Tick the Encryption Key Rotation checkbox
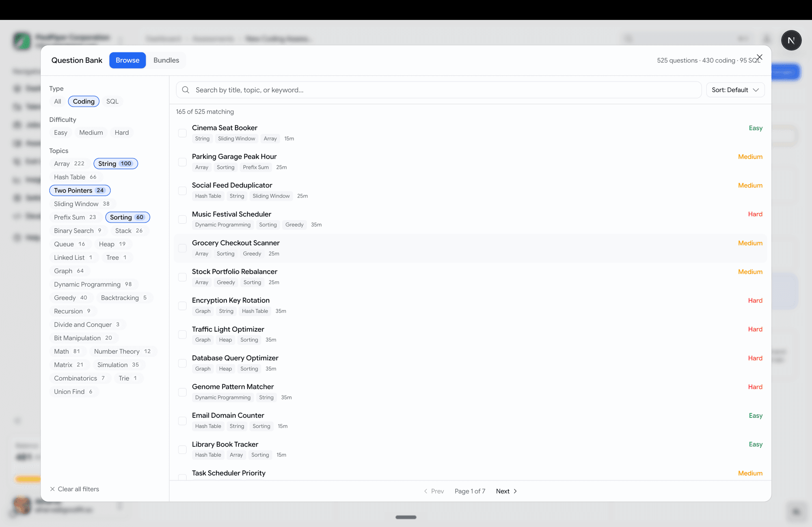 tap(182, 306)
